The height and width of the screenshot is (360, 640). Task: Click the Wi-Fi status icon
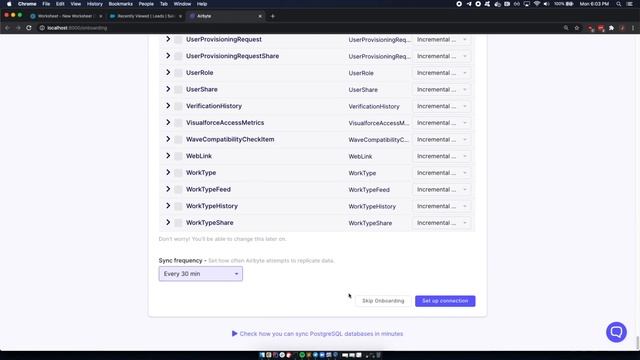(537, 4)
